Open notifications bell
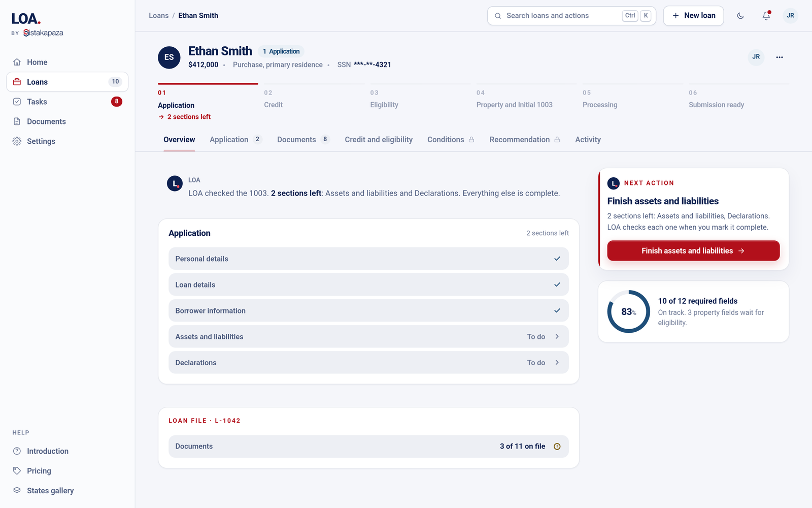This screenshot has height=508, width=812. (766, 16)
